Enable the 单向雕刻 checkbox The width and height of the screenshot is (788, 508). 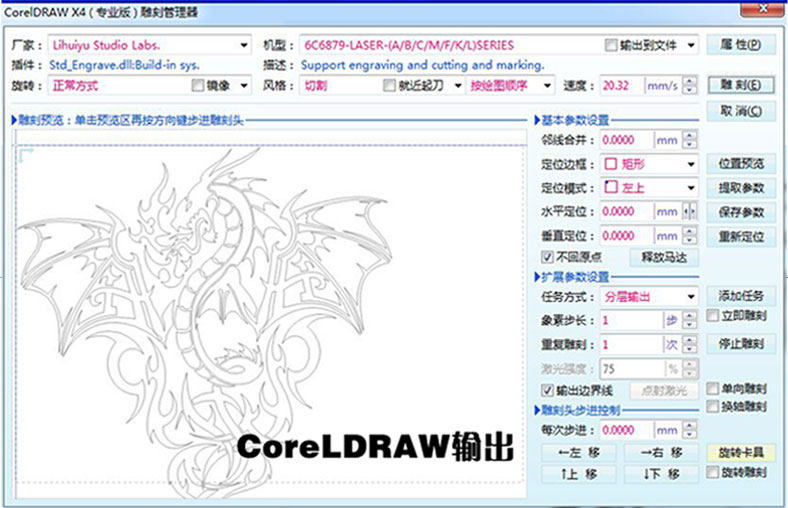coord(713,388)
